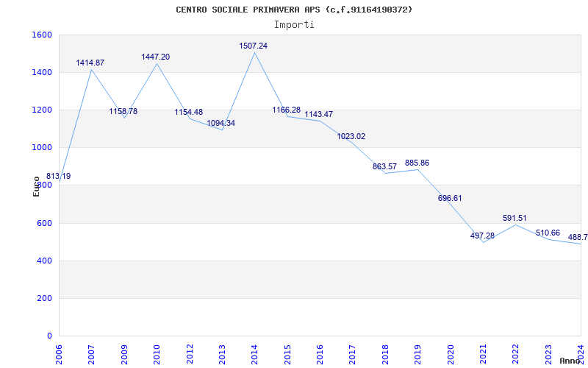Click the 2006 x-axis year label
The height and width of the screenshot is (368, 588).
point(60,354)
